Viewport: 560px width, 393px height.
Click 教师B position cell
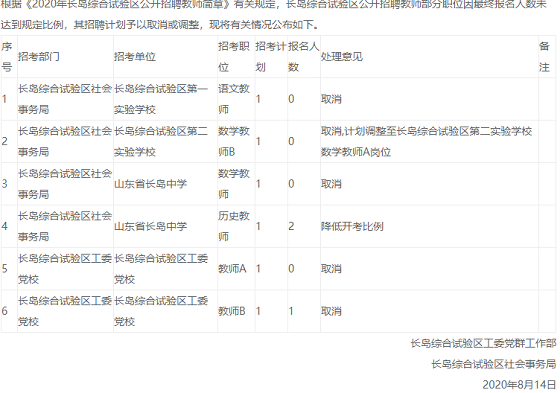coord(232,311)
